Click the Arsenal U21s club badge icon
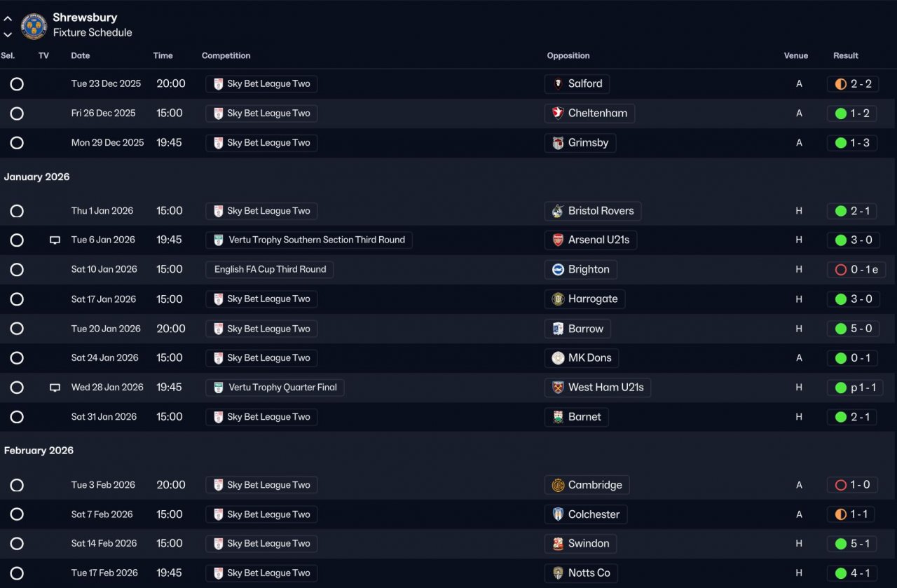Screen dimensions: 897x588 coord(558,240)
